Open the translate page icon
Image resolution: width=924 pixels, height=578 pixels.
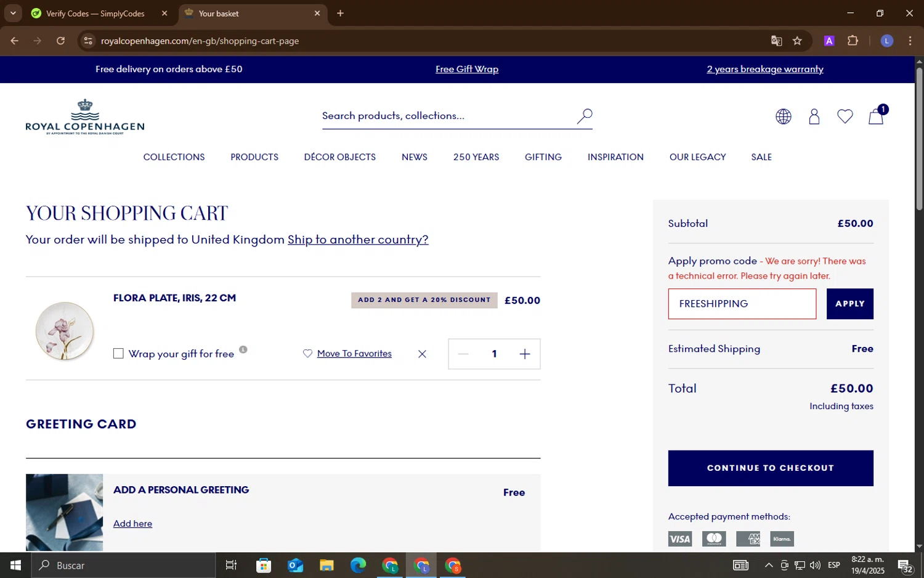pos(776,41)
